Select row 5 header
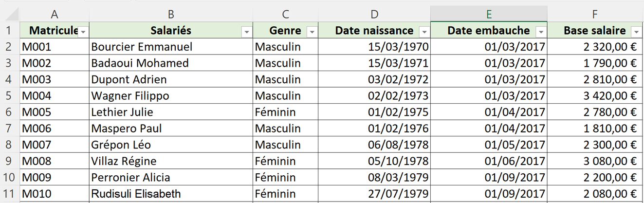 (10, 96)
